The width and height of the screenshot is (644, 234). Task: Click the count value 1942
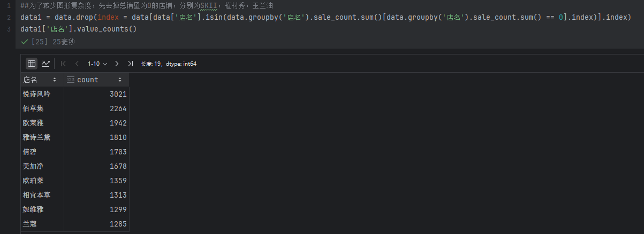118,123
